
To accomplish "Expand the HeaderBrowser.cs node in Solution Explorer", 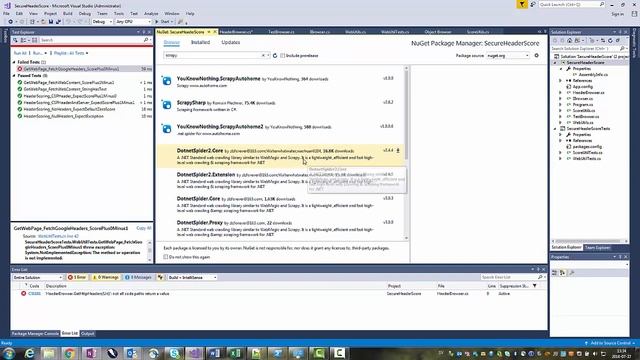I will [x=560, y=93].
